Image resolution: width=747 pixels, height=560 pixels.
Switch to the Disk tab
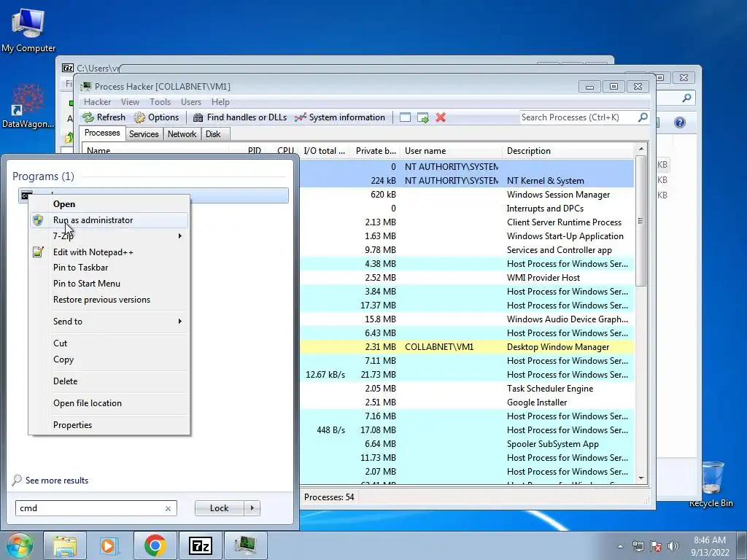point(214,134)
